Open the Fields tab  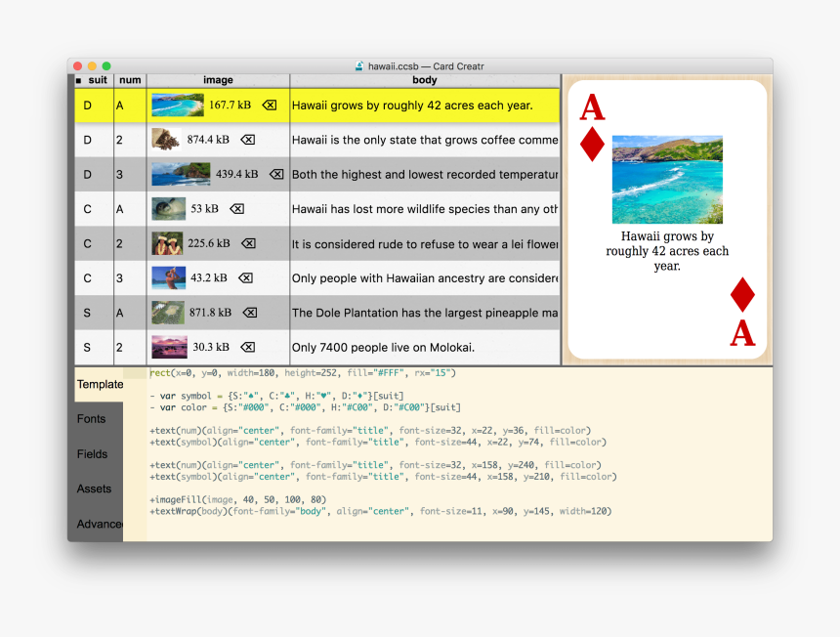[93, 454]
